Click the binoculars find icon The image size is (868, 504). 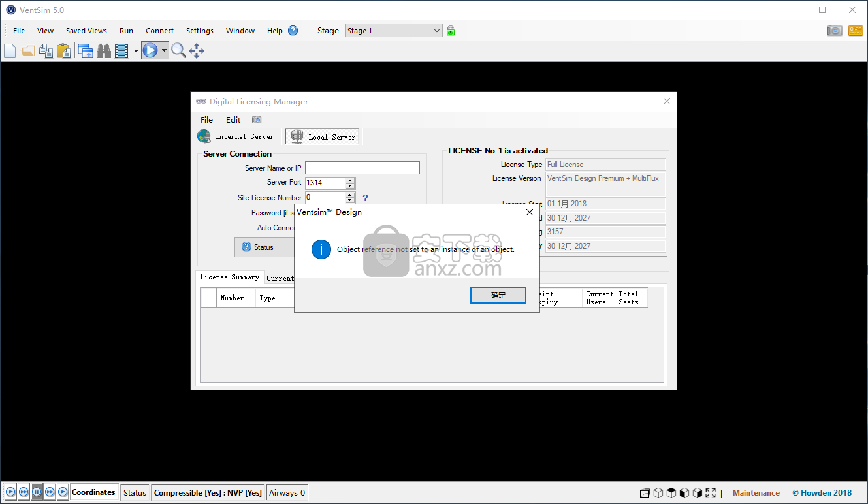click(104, 51)
